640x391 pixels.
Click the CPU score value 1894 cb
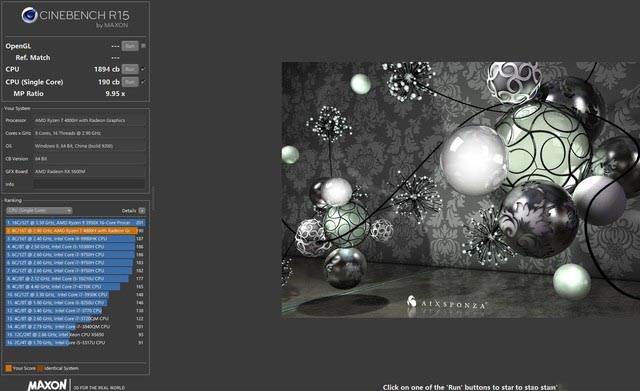(x=107, y=69)
